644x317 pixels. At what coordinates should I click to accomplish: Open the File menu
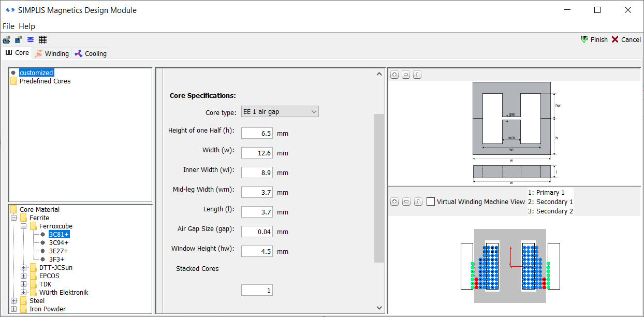(x=8, y=26)
